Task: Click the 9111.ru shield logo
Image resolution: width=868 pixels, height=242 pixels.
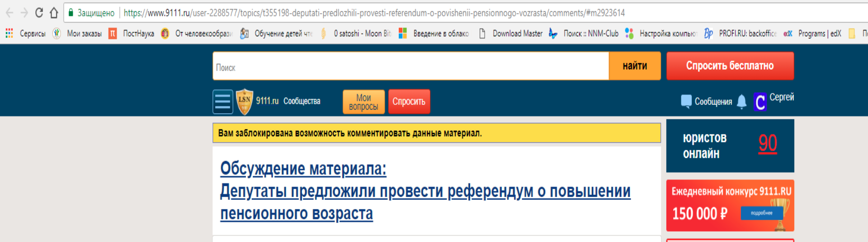Action: [244, 101]
